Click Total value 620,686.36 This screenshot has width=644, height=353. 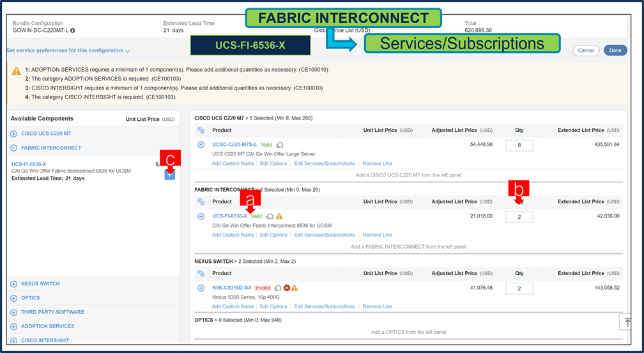click(479, 31)
